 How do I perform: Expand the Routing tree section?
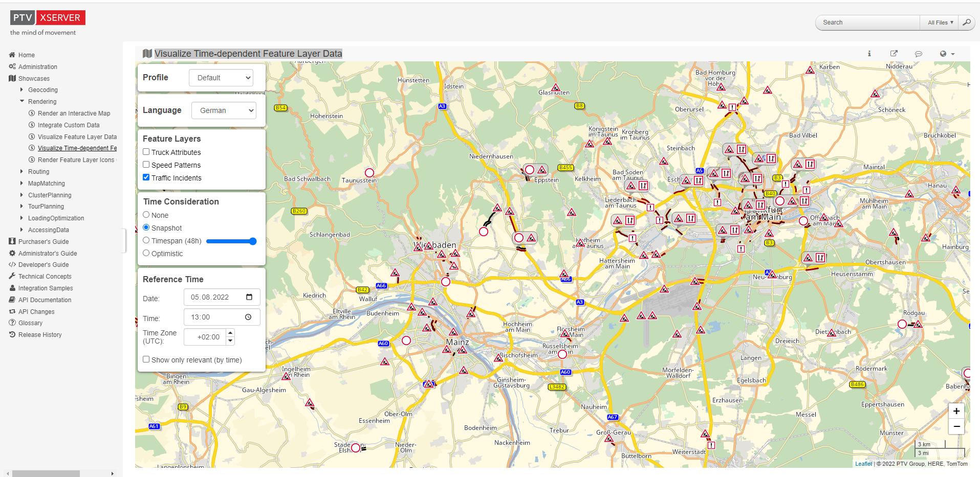tap(21, 172)
